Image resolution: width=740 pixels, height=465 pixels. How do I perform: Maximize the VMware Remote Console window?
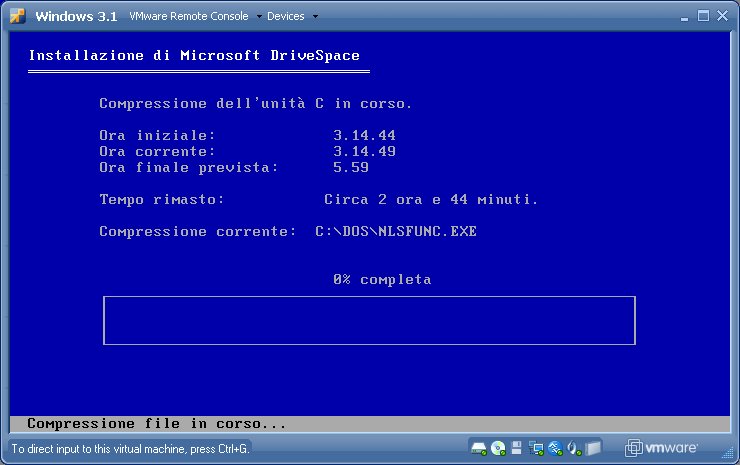[x=703, y=16]
